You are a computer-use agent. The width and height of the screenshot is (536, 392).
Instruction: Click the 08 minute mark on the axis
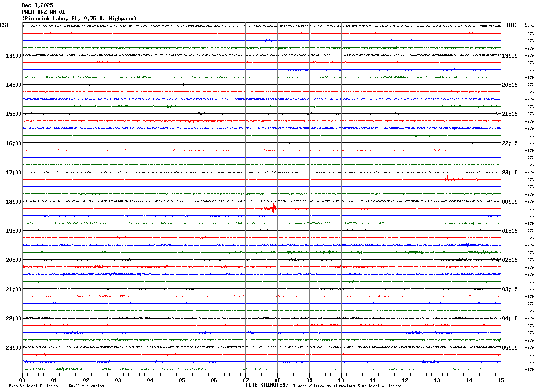pos(278,380)
